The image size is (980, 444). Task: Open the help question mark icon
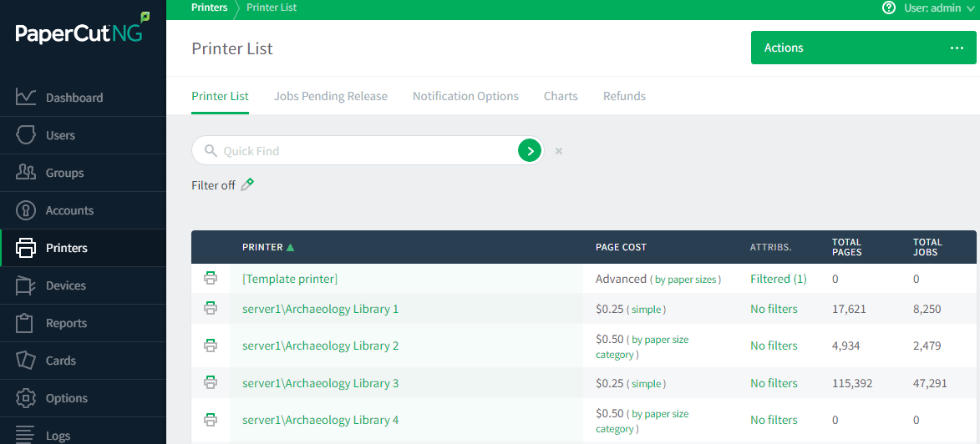[889, 8]
